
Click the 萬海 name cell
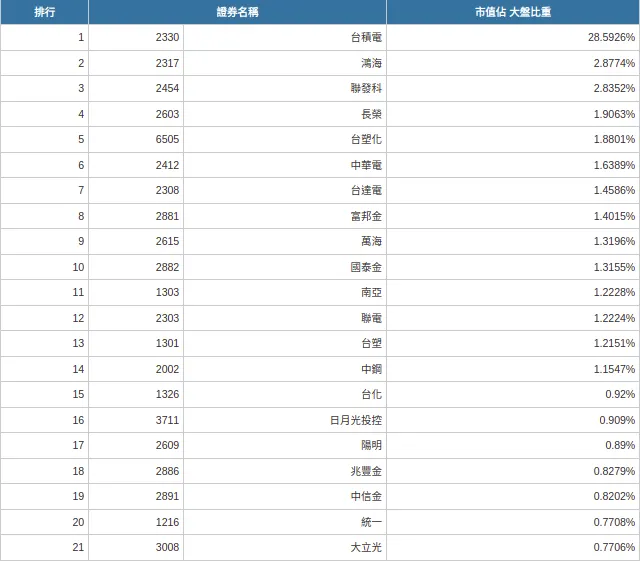[x=285, y=241]
